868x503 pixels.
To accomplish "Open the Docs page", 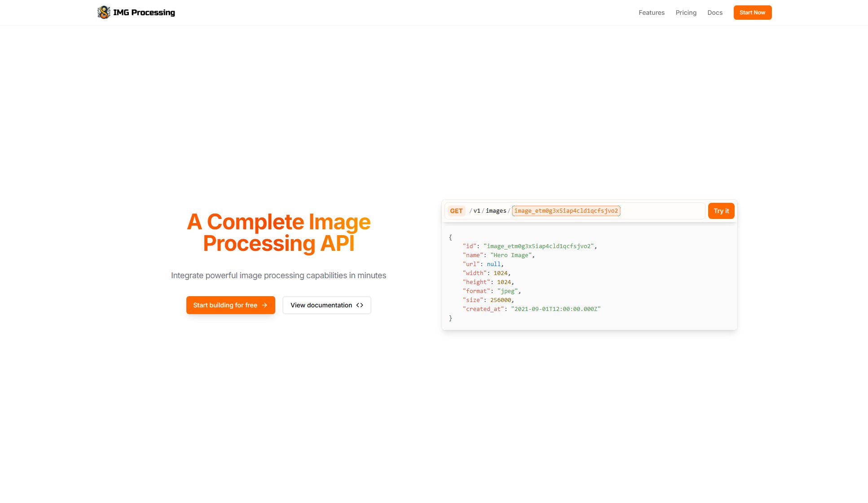I will [x=714, y=13].
